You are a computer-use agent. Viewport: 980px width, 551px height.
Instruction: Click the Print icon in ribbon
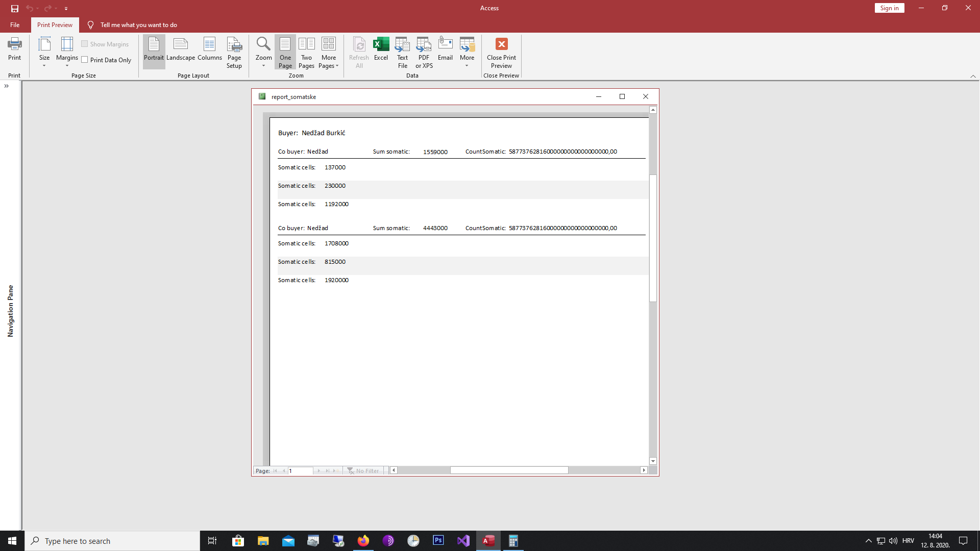(14, 49)
